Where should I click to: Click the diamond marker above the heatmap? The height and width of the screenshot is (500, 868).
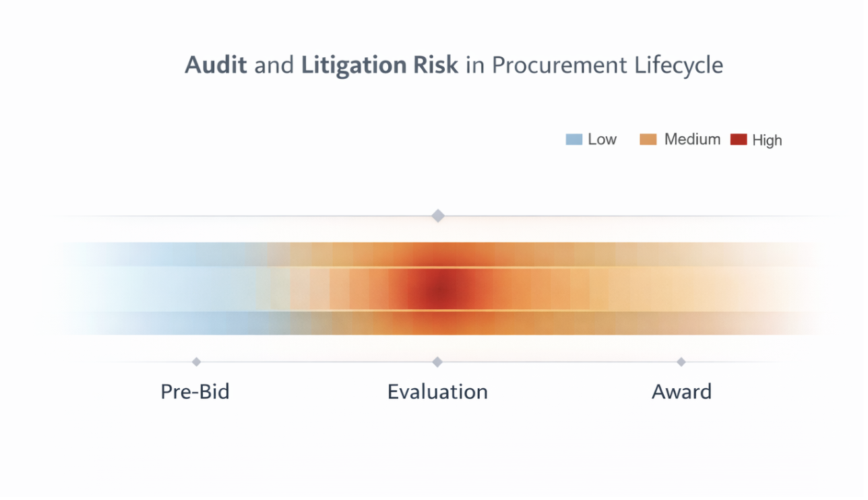[x=438, y=216]
